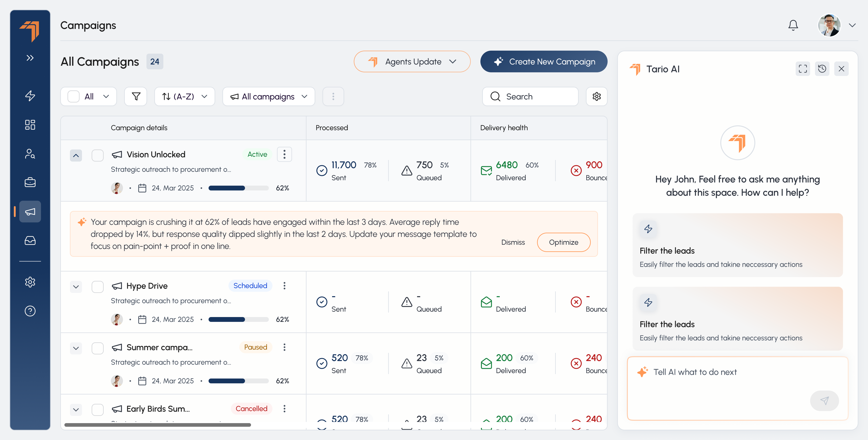The width and height of the screenshot is (868, 440).
Task: Click Vision Unlocked progress bar
Action: coord(238,188)
